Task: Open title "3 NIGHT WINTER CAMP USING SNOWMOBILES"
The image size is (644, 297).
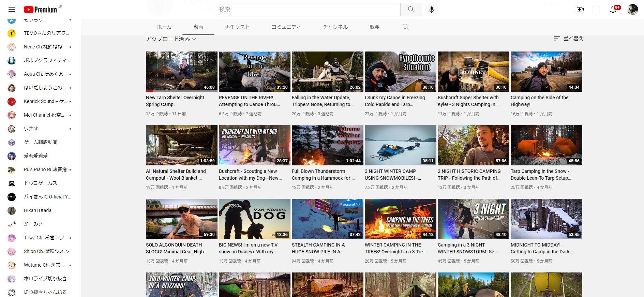Action: (x=393, y=175)
